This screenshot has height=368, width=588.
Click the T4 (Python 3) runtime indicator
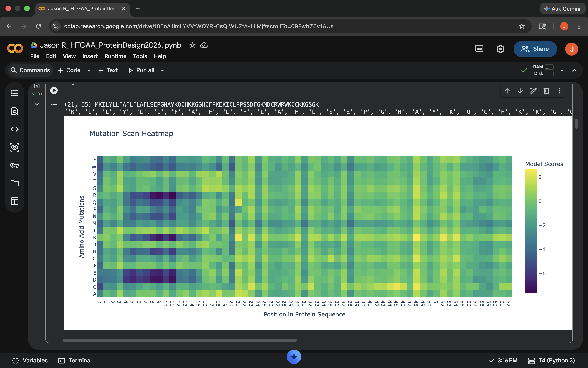tap(551, 360)
